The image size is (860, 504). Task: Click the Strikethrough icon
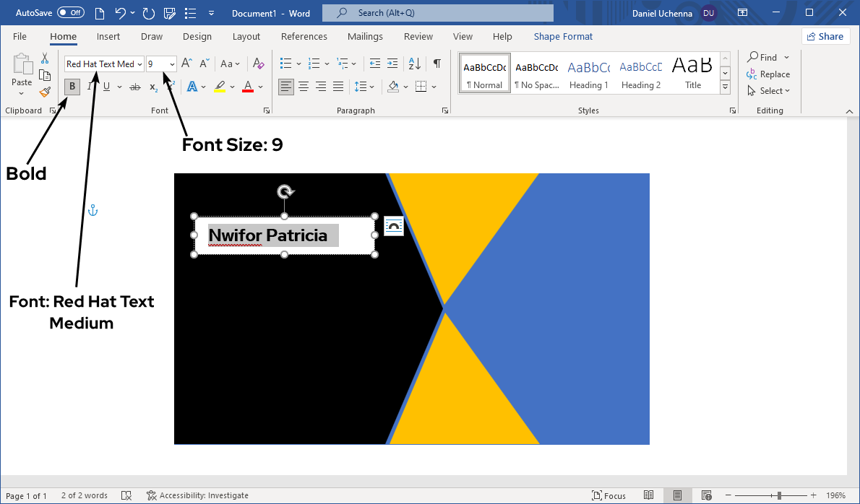(x=134, y=87)
